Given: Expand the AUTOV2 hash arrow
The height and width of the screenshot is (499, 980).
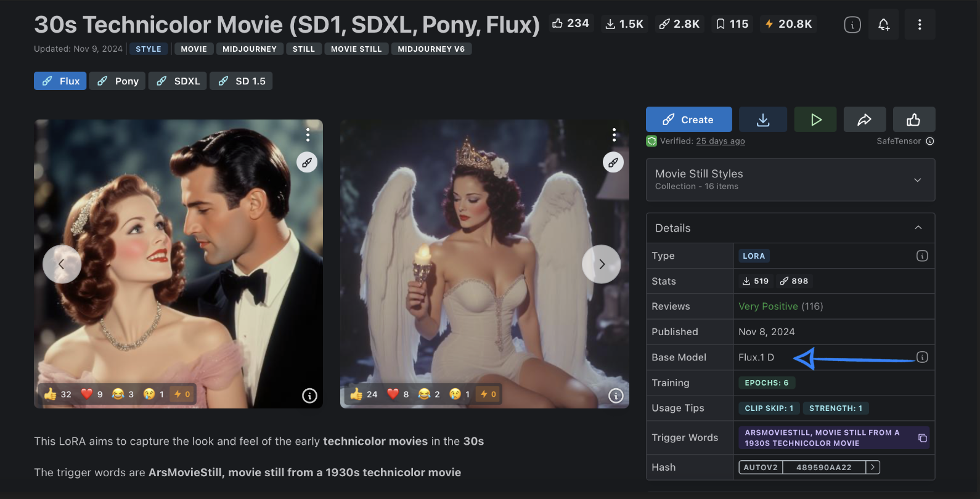Looking at the screenshot, I should [873, 468].
